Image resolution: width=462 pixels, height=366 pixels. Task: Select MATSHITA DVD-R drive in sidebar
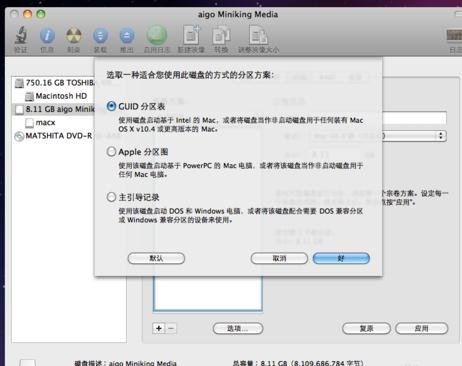pos(54,136)
